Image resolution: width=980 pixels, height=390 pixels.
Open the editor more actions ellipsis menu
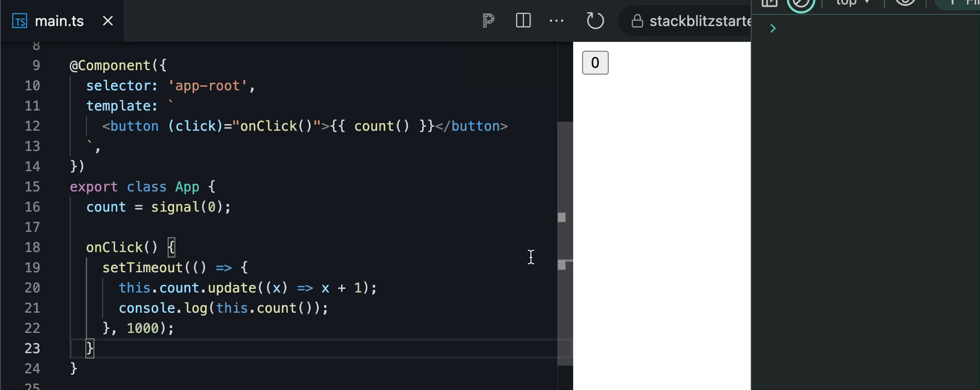pos(557,21)
